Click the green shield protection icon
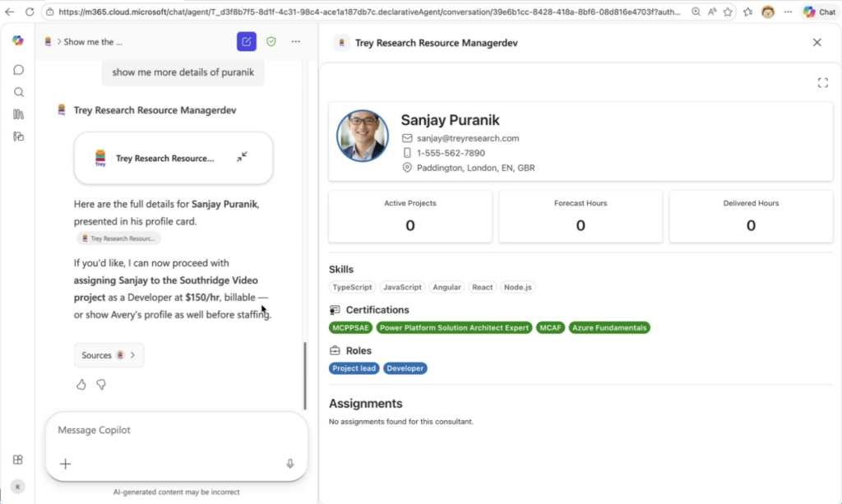This screenshot has height=504, width=842. point(271,42)
